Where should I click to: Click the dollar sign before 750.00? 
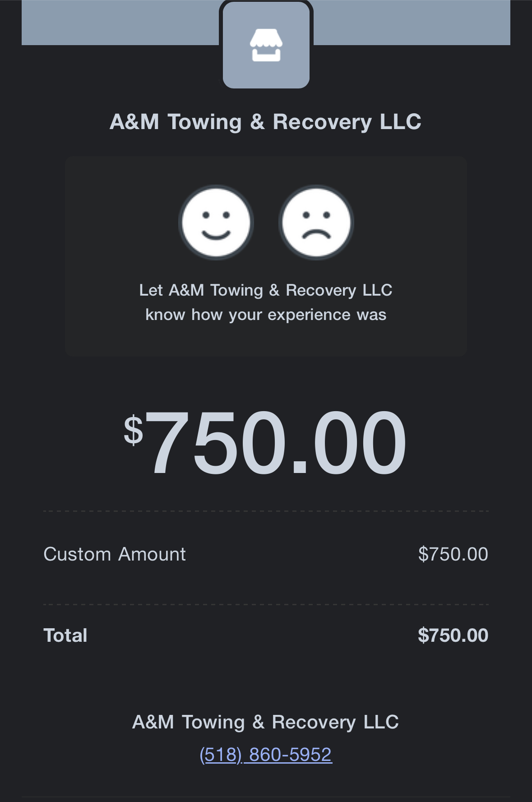pyautogui.click(x=134, y=431)
